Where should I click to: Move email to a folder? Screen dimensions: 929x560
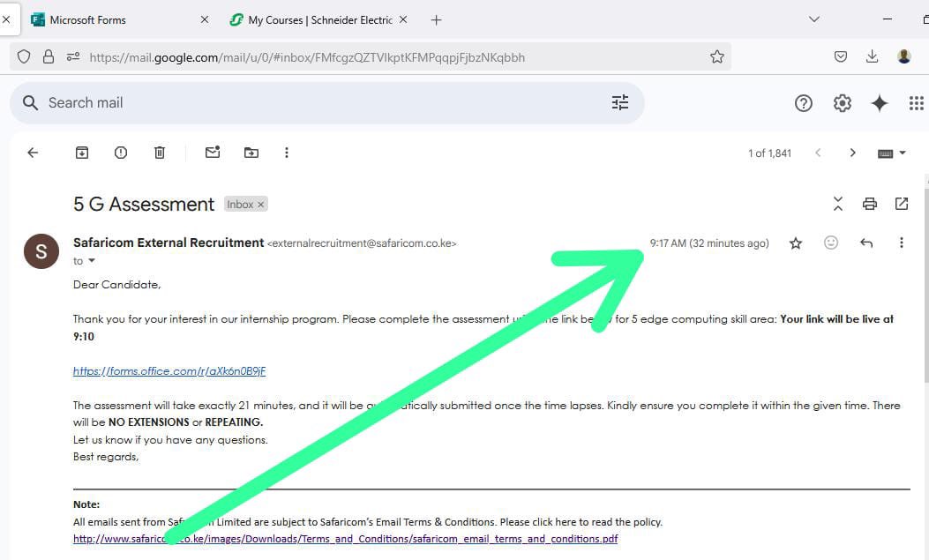[251, 153]
